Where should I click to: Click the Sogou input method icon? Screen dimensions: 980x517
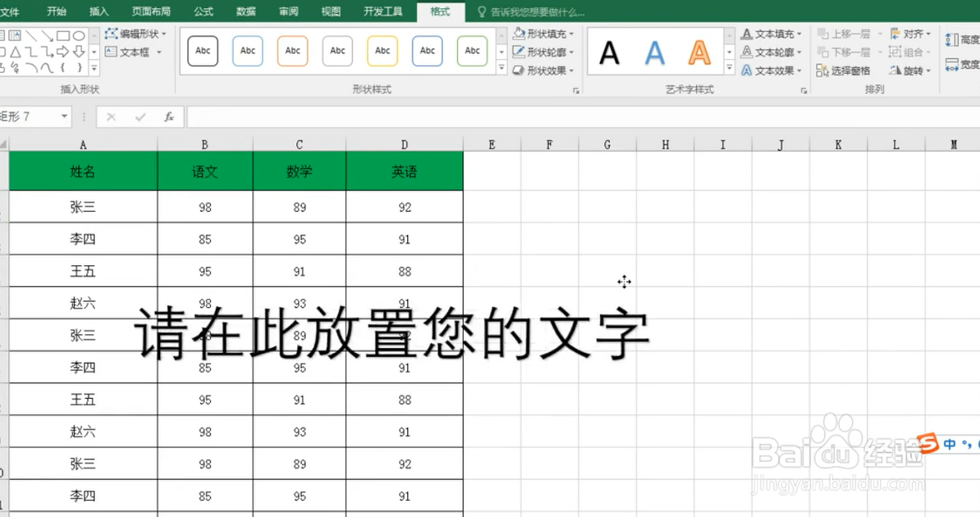point(928,443)
